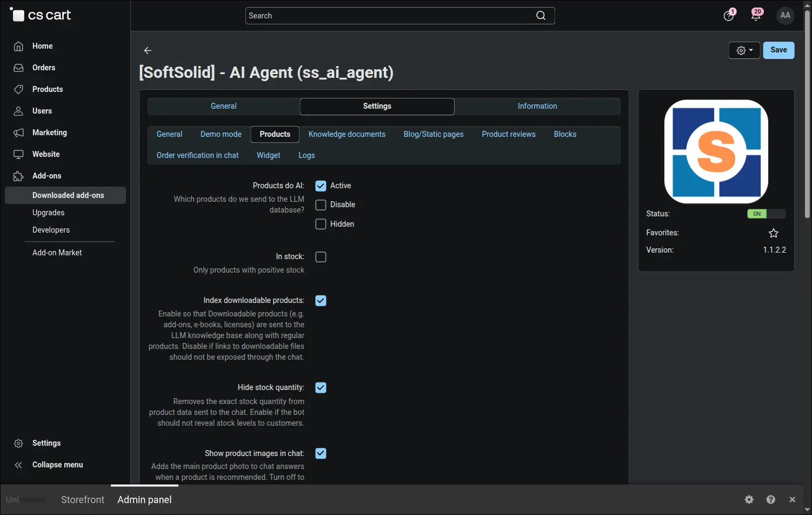This screenshot has width=812, height=515.
Task: Click the Users person icon
Action: pos(18,111)
